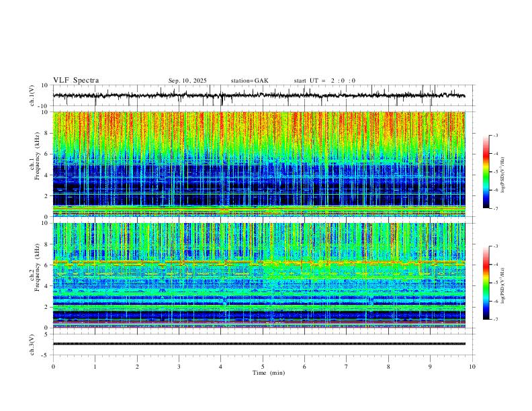Click the 'Time (min)' axis label
This screenshot has height=411, width=532.
click(x=269, y=373)
